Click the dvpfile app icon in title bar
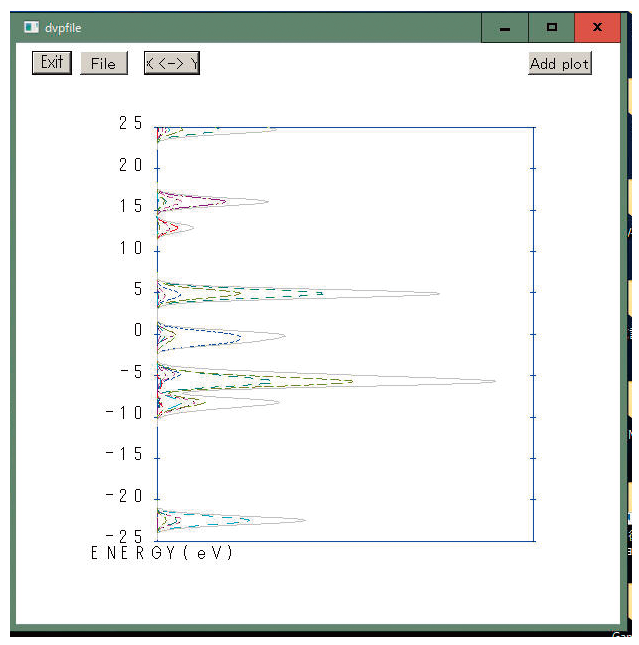Screen dimensions: 639x645 pyautogui.click(x=31, y=27)
